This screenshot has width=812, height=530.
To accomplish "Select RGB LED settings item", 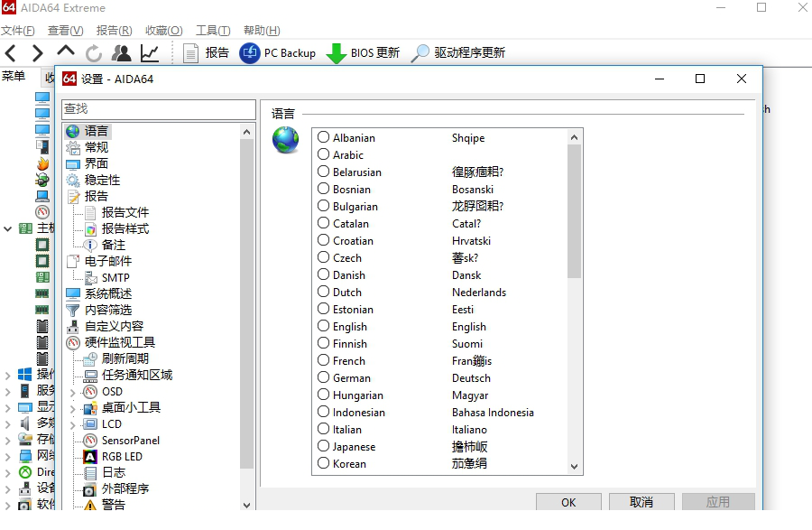I will point(122,456).
